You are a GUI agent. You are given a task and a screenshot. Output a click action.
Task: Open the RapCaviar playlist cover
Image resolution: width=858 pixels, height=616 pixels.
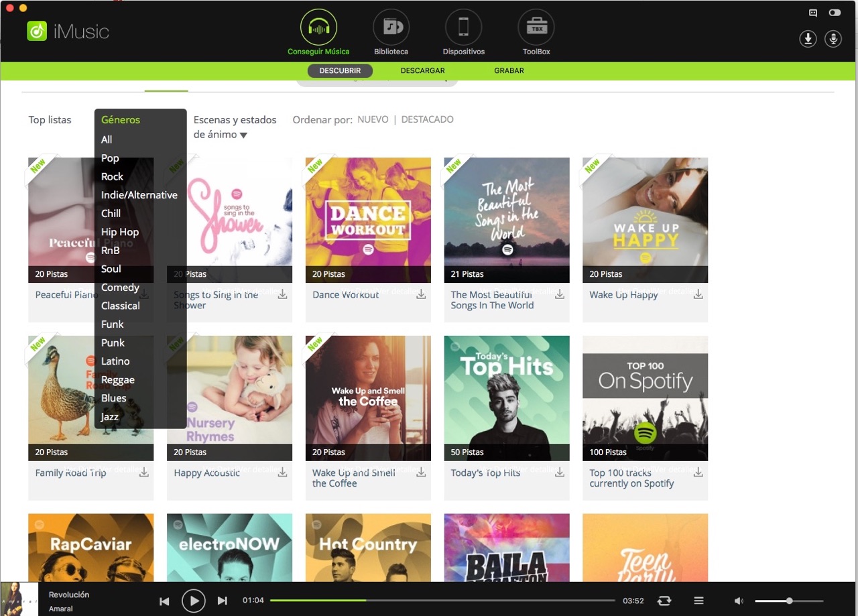[x=90, y=547]
